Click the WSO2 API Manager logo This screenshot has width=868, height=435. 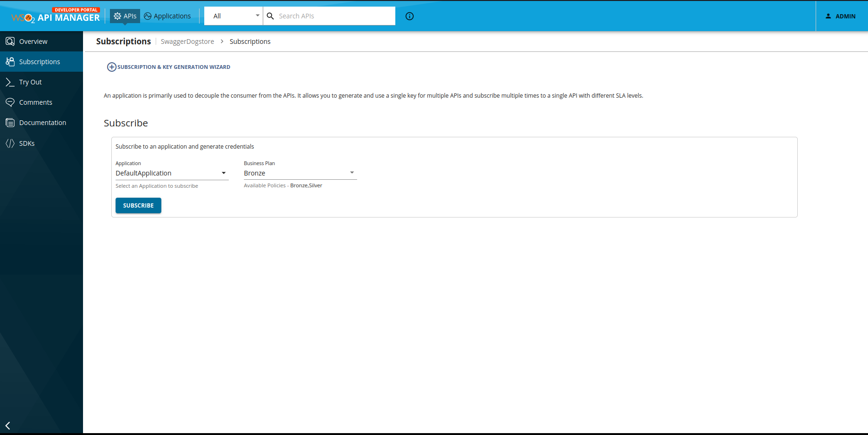tap(56, 16)
